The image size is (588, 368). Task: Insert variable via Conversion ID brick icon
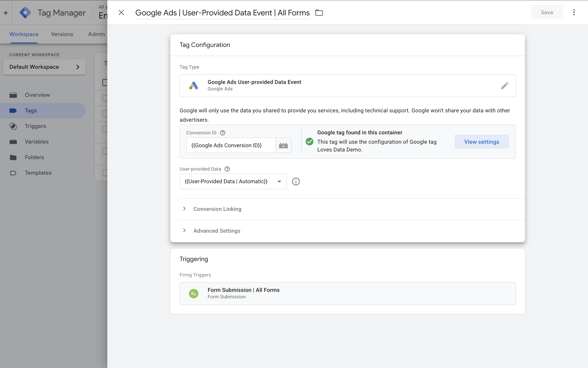pyautogui.click(x=283, y=145)
